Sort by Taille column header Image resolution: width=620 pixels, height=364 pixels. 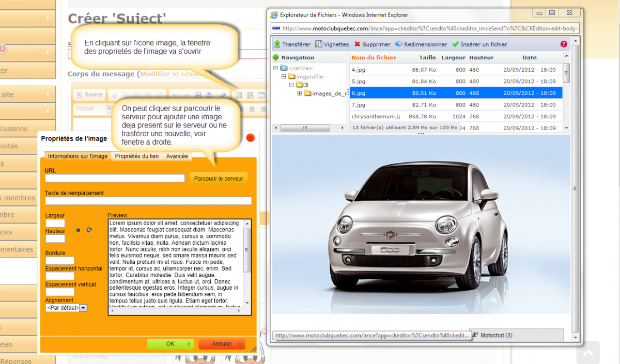(427, 57)
